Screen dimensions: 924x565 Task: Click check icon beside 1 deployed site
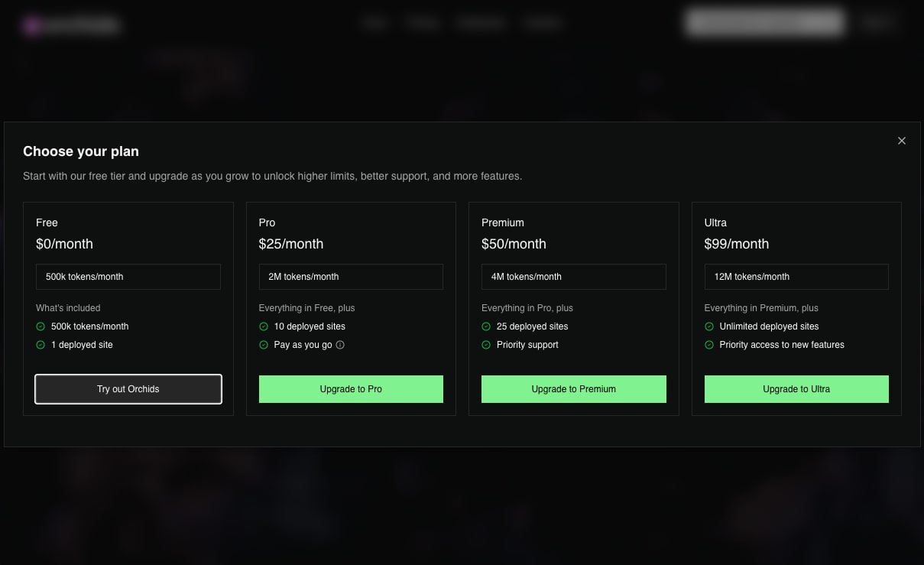point(41,345)
